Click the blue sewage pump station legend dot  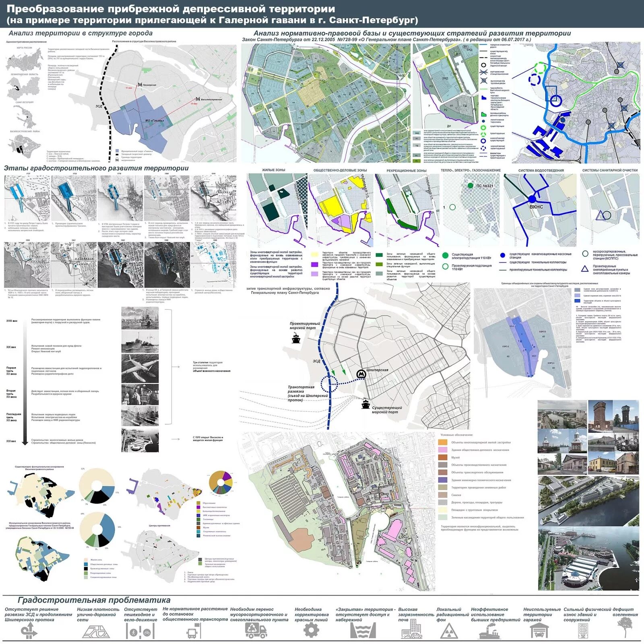[x=502, y=255]
